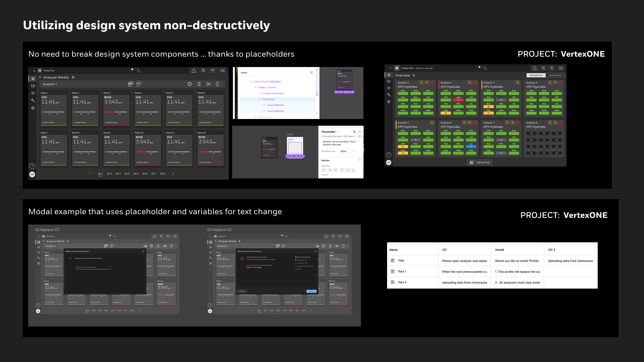This screenshot has width=644, height=362.
Task: Select Az 5 tab in pagination
Action: (136, 174)
